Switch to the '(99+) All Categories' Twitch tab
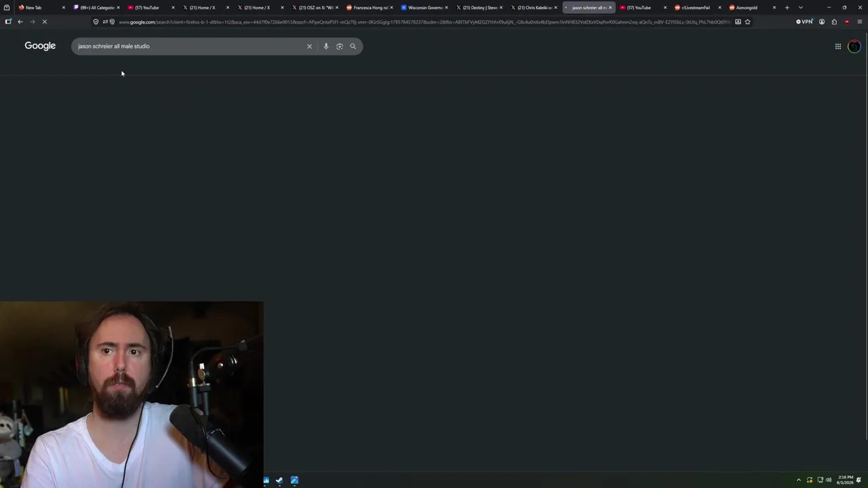The height and width of the screenshot is (488, 868). [x=97, y=7]
